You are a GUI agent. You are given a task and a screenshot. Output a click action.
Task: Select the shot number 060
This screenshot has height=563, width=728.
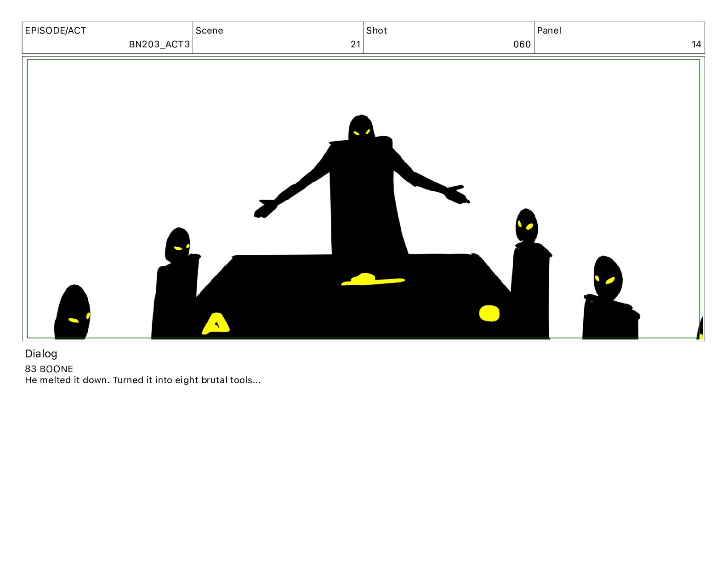(522, 44)
